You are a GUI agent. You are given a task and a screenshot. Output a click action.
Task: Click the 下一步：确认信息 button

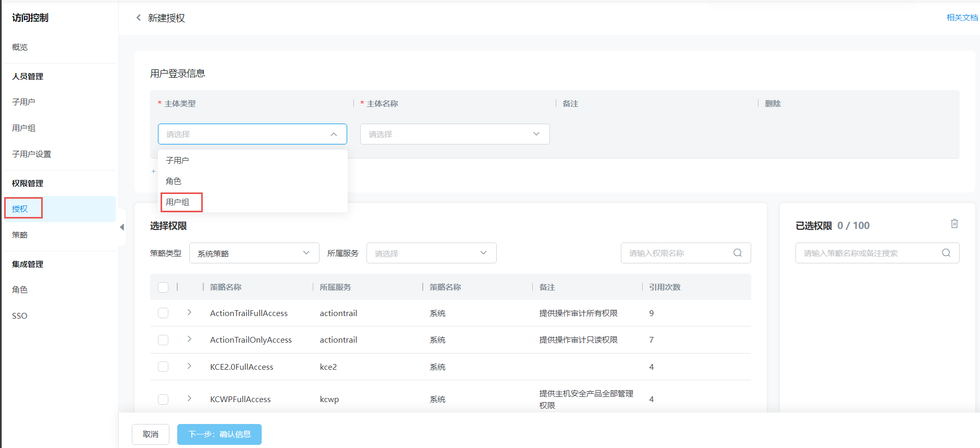click(219, 434)
